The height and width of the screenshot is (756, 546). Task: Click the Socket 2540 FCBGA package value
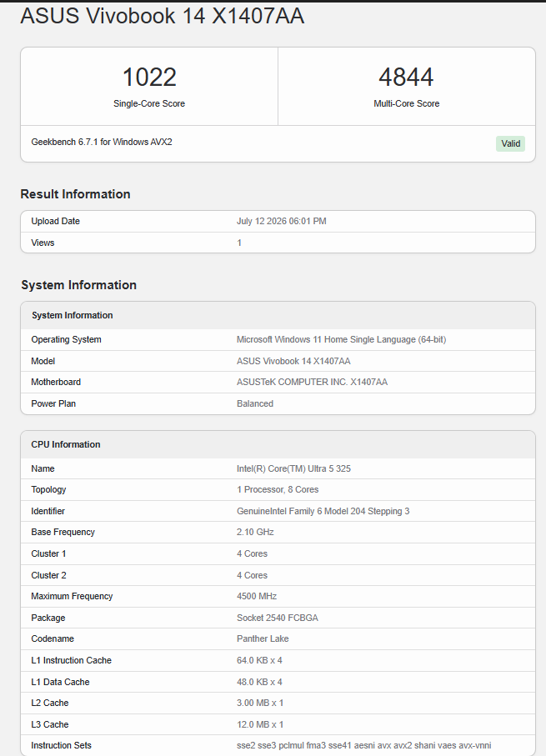(x=278, y=618)
